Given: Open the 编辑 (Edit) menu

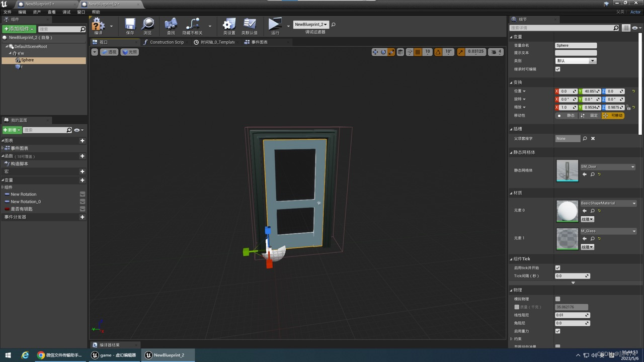Looking at the screenshot, I should coord(22,12).
